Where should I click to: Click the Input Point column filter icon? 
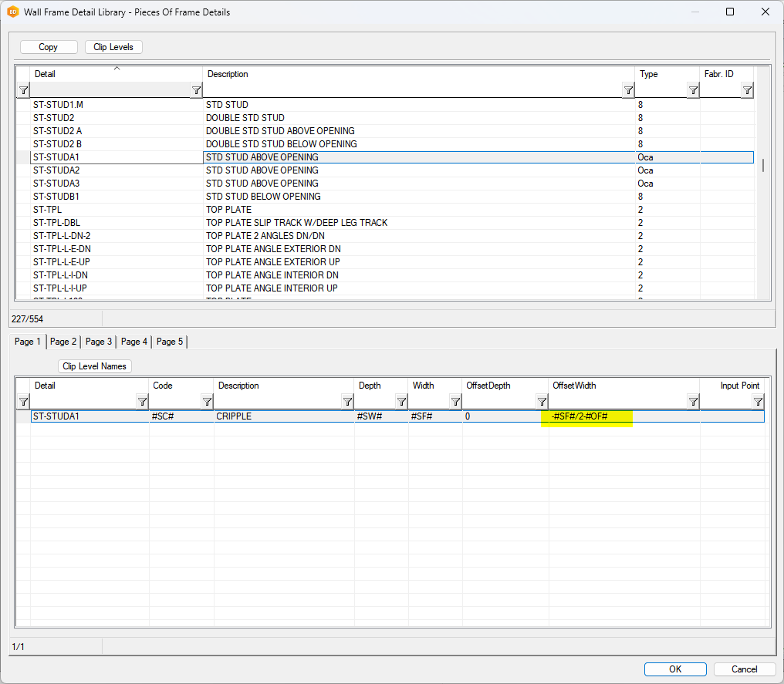point(758,402)
